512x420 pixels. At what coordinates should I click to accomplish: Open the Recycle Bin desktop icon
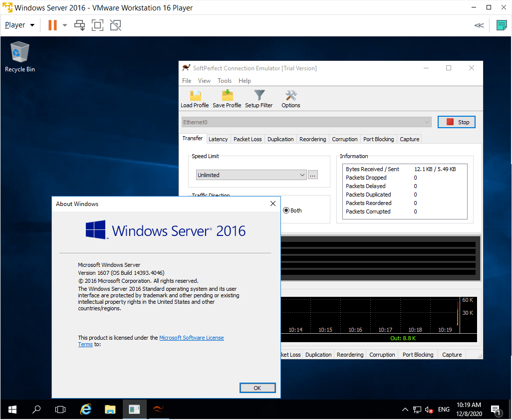point(20,57)
